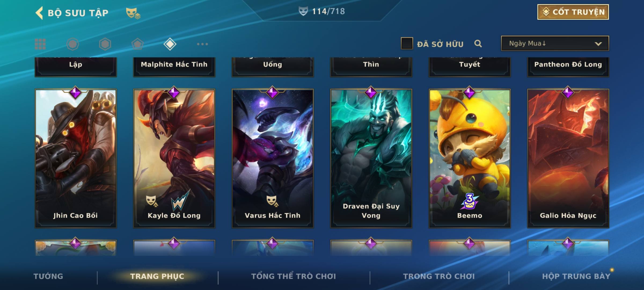This screenshot has height=290, width=644.
Task: Switch to Tổng Thể Trò Chơi tab
Action: (x=294, y=276)
